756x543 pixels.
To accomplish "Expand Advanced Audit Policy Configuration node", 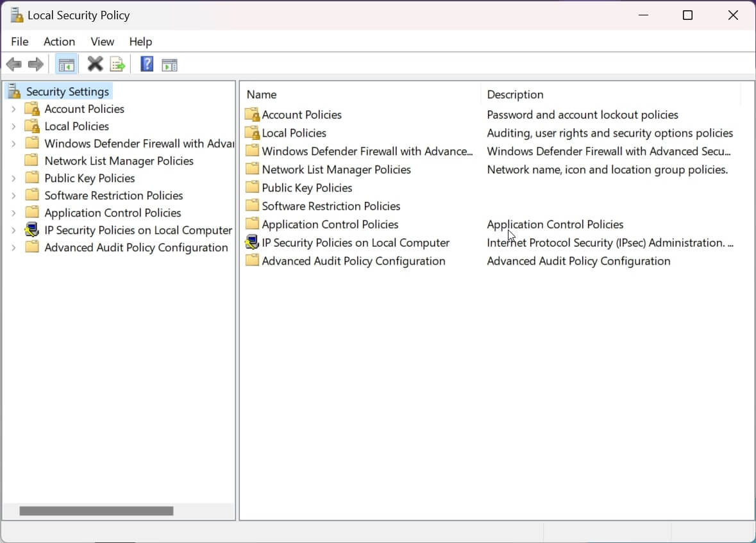I will click(13, 247).
